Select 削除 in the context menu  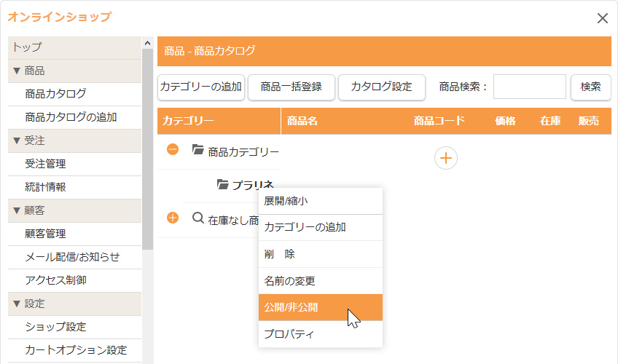[321, 254]
